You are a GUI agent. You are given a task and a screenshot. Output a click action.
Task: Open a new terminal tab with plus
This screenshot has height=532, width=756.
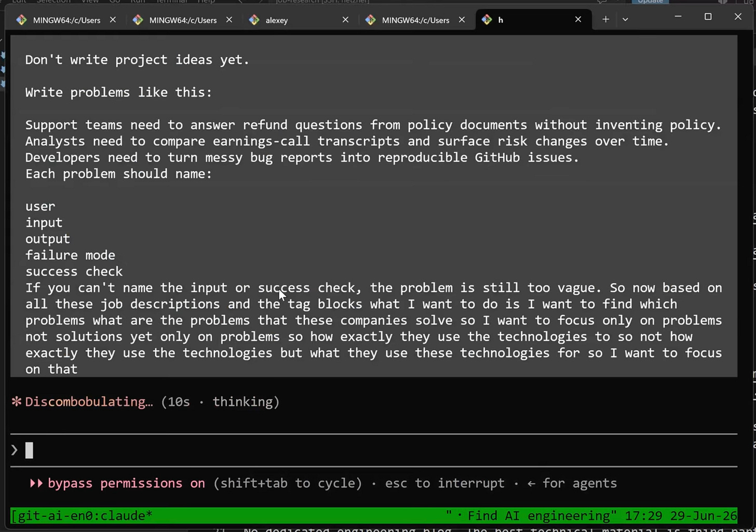click(605, 19)
